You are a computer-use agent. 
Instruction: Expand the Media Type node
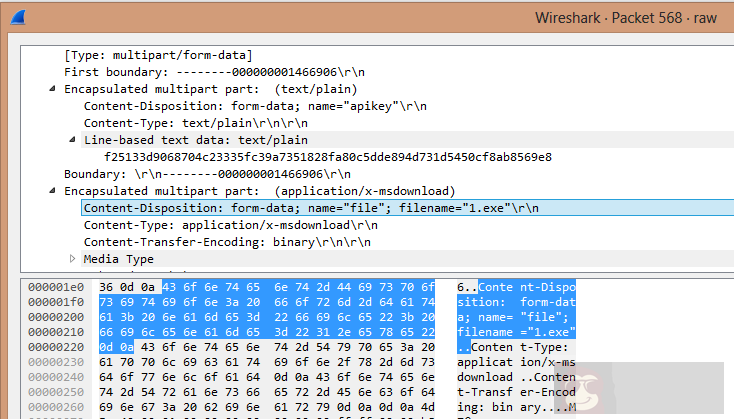(x=73, y=259)
